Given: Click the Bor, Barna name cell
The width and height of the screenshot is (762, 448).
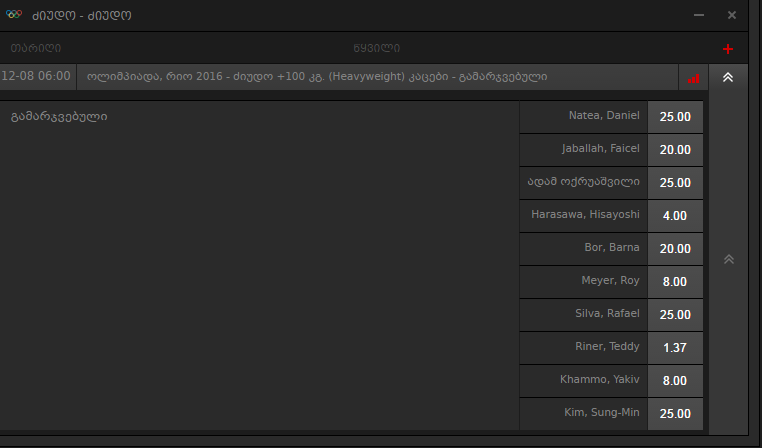Looking at the screenshot, I should 584,249.
